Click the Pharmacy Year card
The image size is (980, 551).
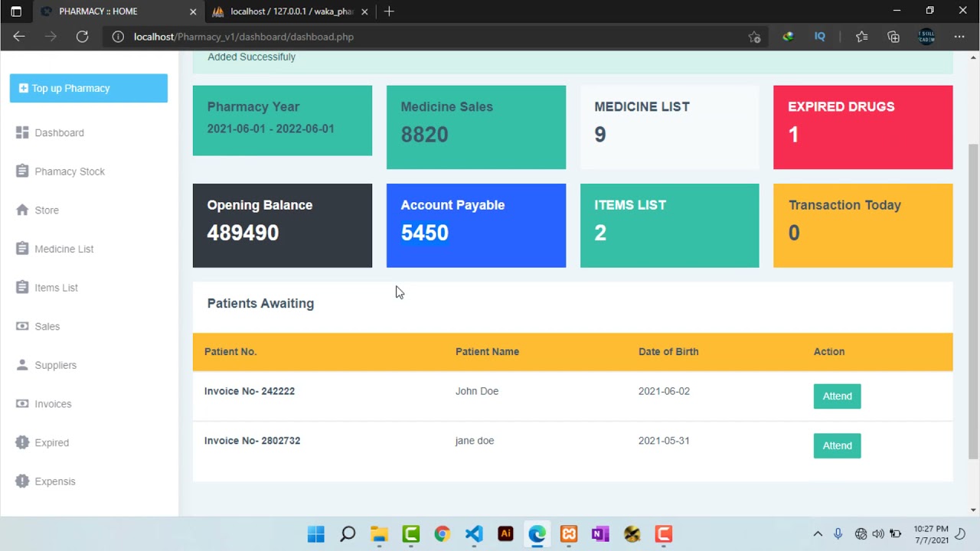click(x=282, y=121)
